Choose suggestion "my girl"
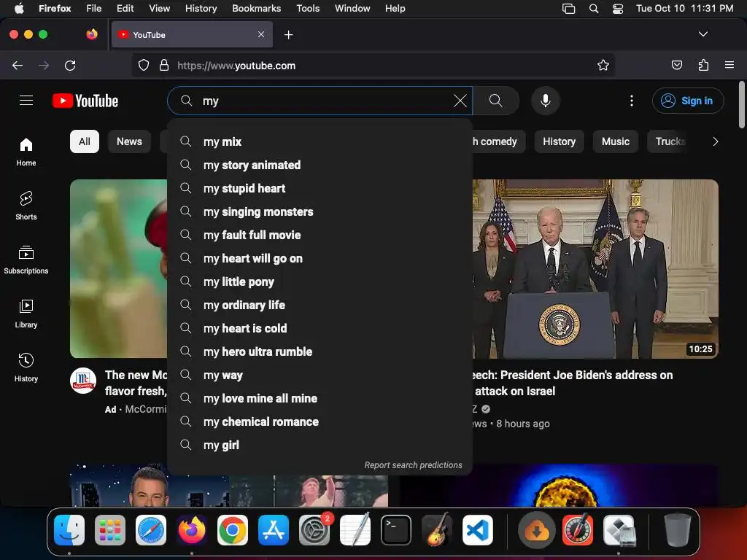 tap(320, 445)
